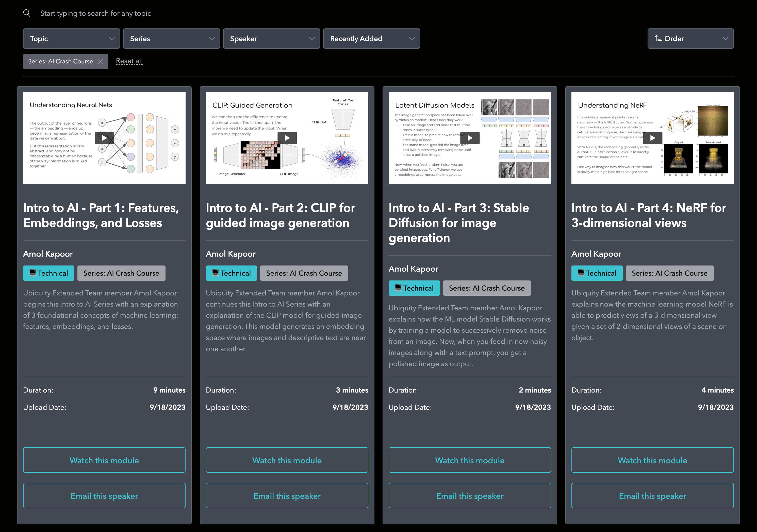Open the Topic dropdown
757x532 pixels.
72,39
